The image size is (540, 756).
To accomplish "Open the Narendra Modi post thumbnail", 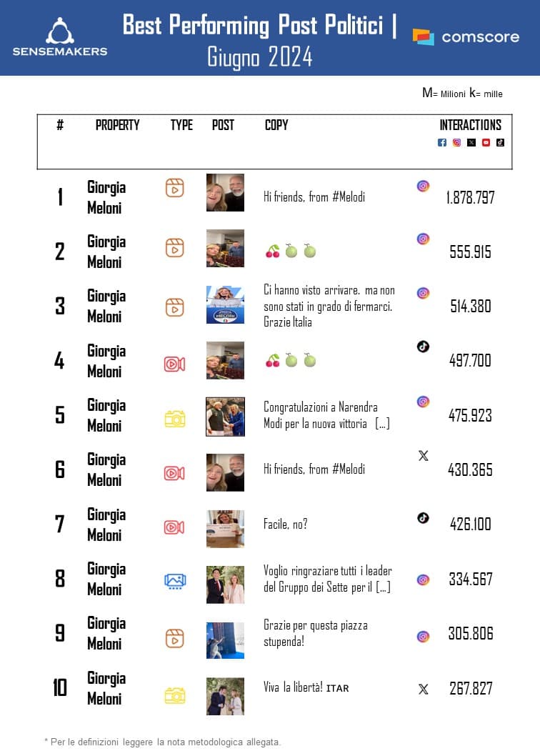I will click(225, 417).
